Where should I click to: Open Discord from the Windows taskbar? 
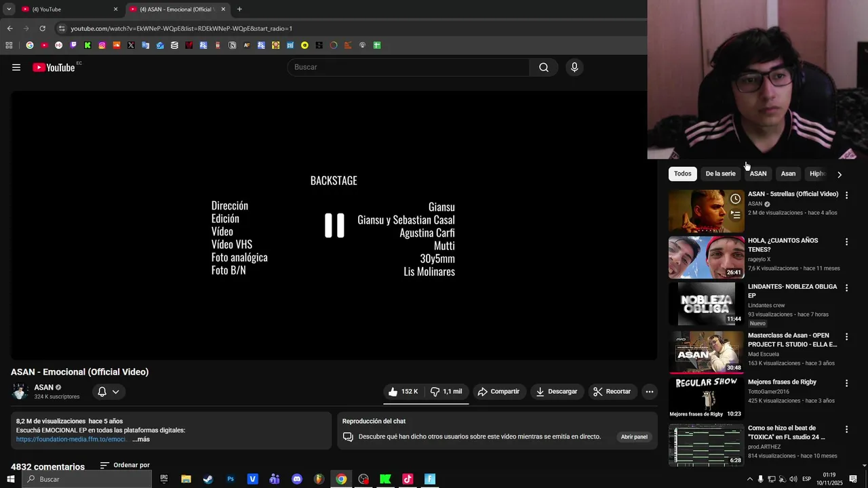point(297,479)
